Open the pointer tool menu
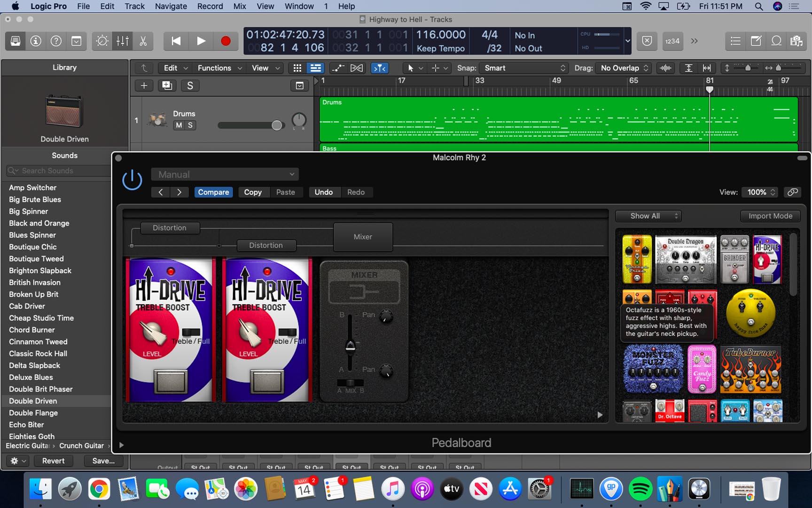The width and height of the screenshot is (812, 508). (415, 68)
